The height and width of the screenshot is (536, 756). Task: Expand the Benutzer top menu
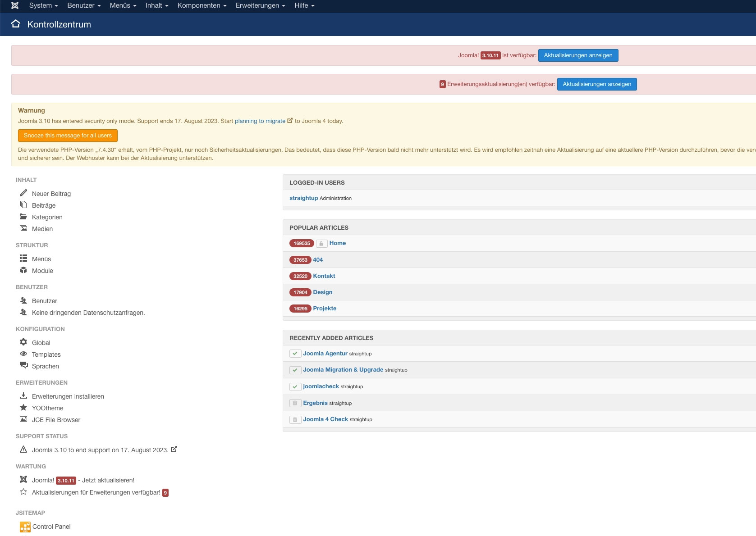84,5
